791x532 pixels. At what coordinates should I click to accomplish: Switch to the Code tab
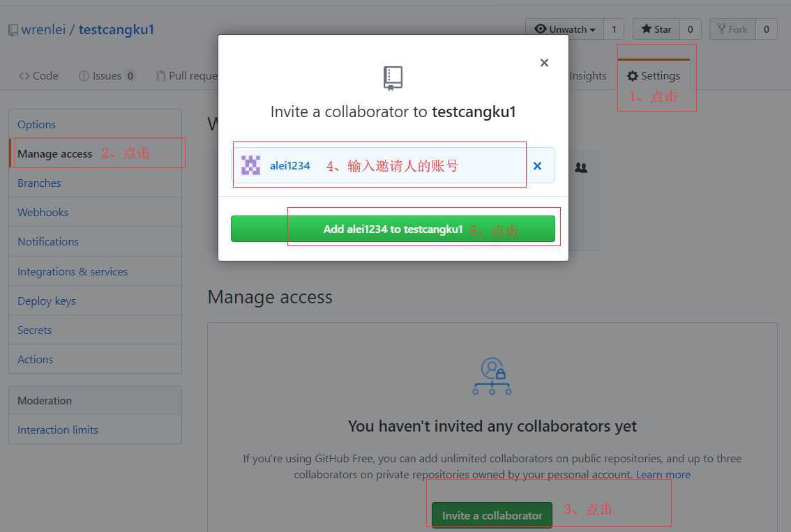38,75
